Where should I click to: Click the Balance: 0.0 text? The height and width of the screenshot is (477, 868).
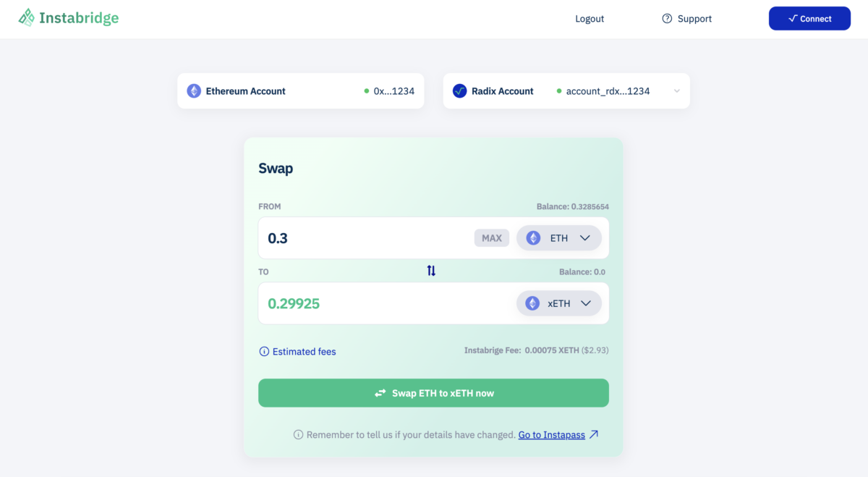coord(582,272)
